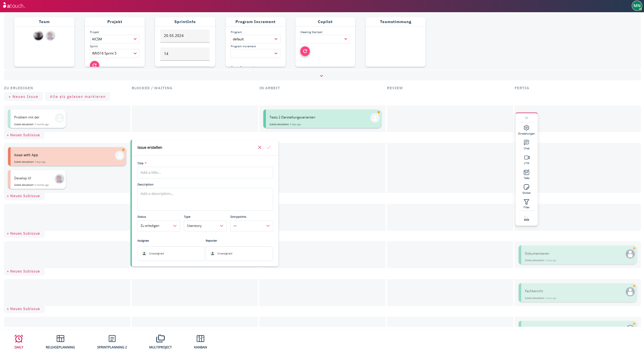This screenshot has height=352, width=644.
Task: Start the VTR video tool
Action: point(526,160)
